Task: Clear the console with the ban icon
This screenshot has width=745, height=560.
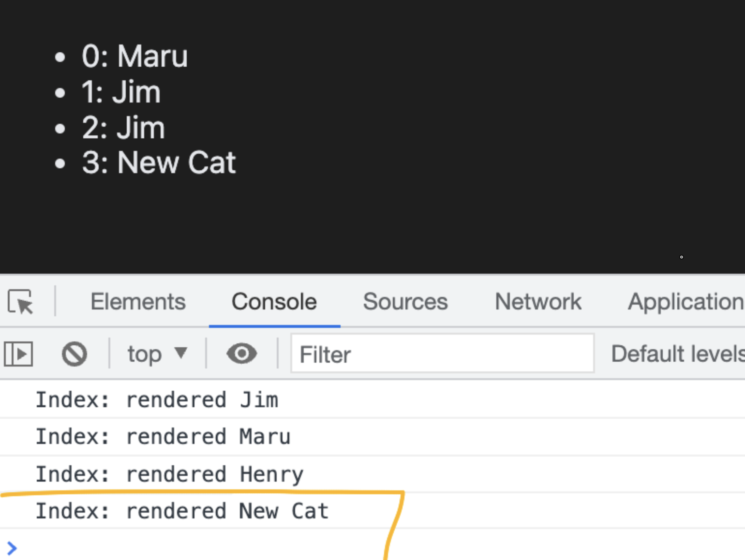Action: coord(74,354)
